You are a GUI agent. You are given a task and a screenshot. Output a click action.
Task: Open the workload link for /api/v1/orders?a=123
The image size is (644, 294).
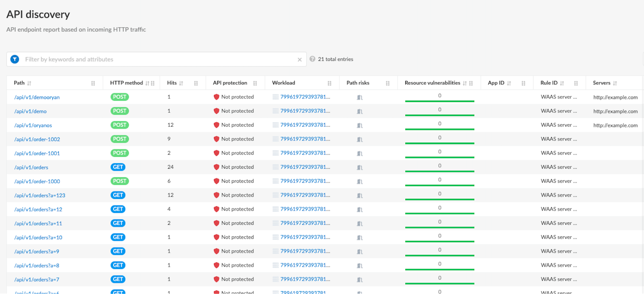(x=305, y=195)
